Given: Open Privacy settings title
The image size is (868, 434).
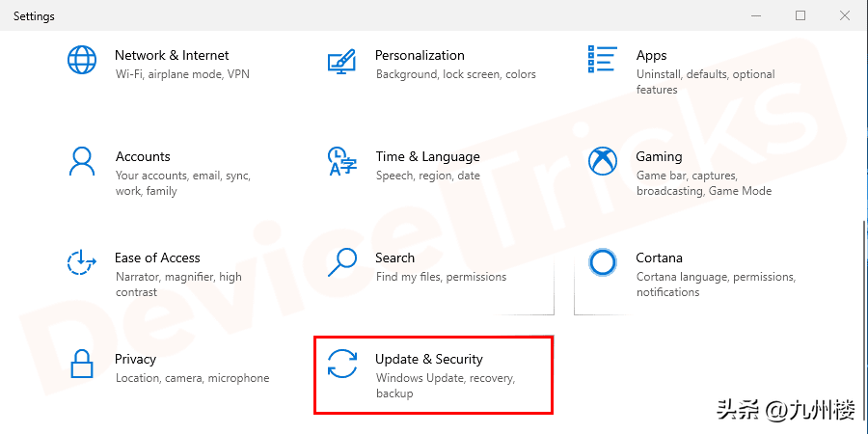Looking at the screenshot, I should (x=135, y=359).
